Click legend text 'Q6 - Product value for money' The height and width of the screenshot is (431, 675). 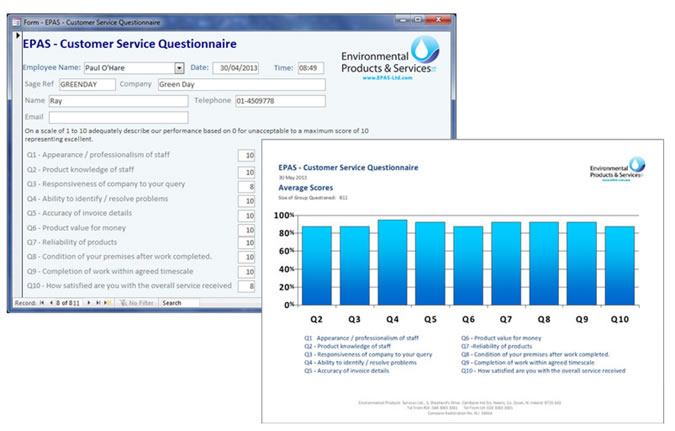[501, 338]
